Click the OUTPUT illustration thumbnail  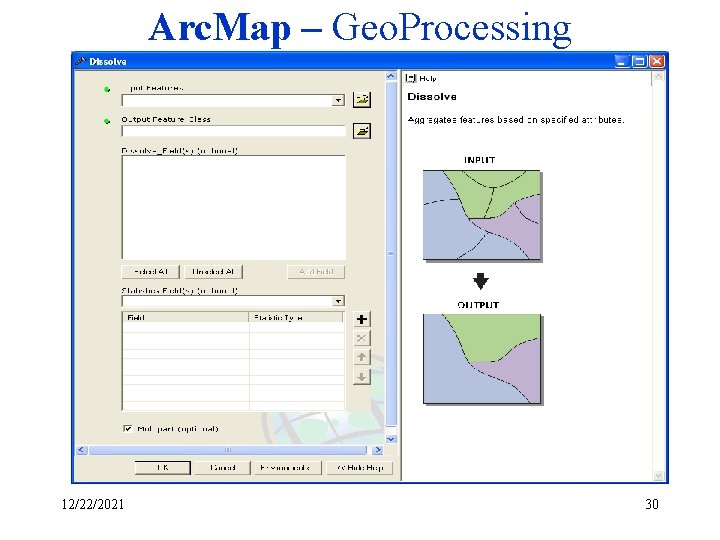pos(482,359)
